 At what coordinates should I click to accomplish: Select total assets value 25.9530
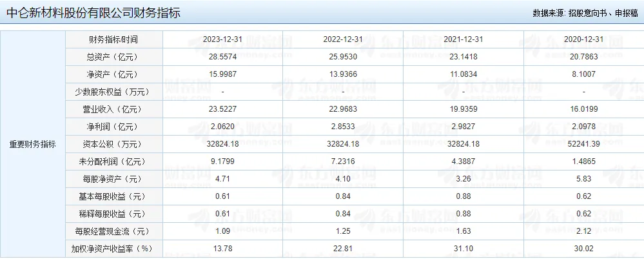pos(343,57)
